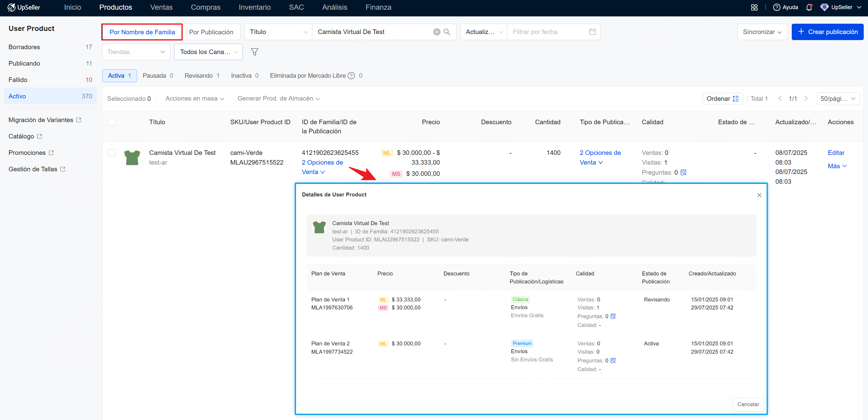Image resolution: width=868 pixels, height=420 pixels.
Task: Open the Actualiz... date type dropdown
Action: [x=484, y=32]
